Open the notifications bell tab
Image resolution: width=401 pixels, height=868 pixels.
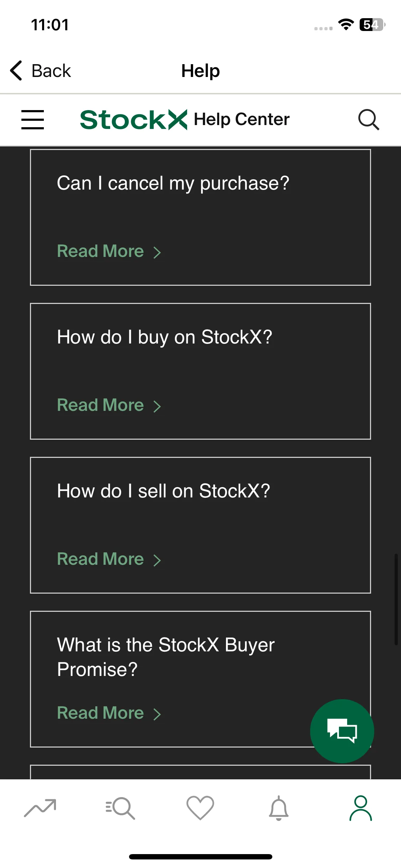[279, 808]
